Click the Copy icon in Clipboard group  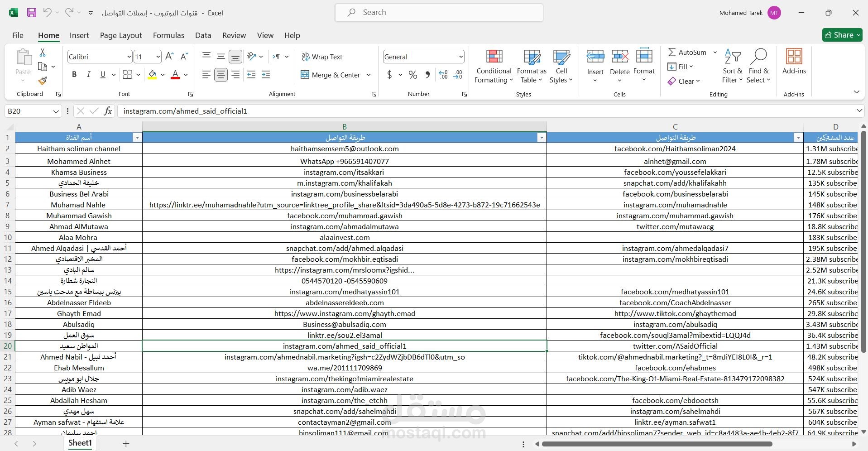[x=43, y=67]
